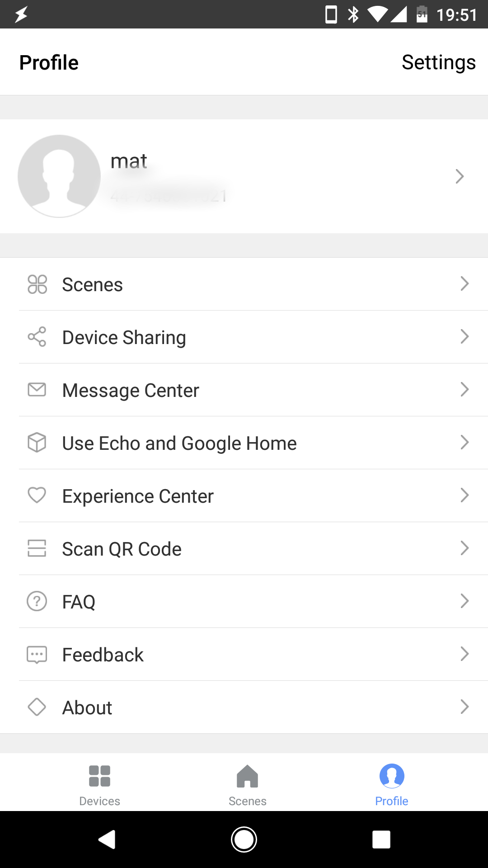Tap the Feedback speech bubble icon
Screen dimensions: 488x868
click(37, 654)
